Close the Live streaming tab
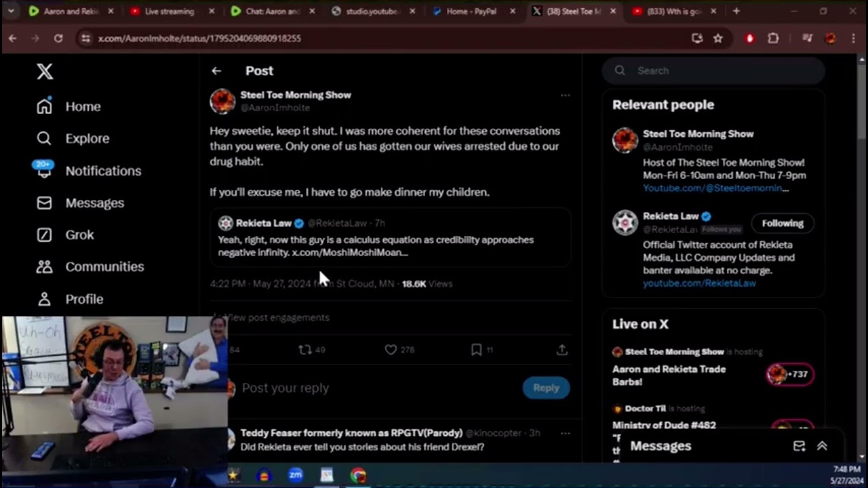This screenshot has width=868, height=488. point(212,12)
